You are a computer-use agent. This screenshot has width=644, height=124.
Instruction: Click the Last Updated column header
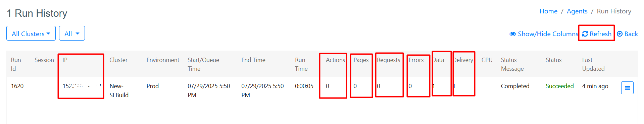click(x=593, y=64)
